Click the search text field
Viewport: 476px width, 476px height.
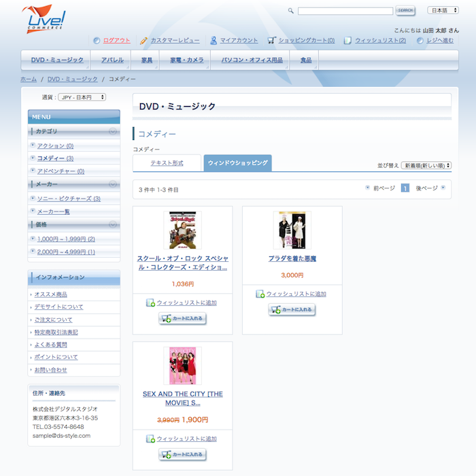point(345,11)
